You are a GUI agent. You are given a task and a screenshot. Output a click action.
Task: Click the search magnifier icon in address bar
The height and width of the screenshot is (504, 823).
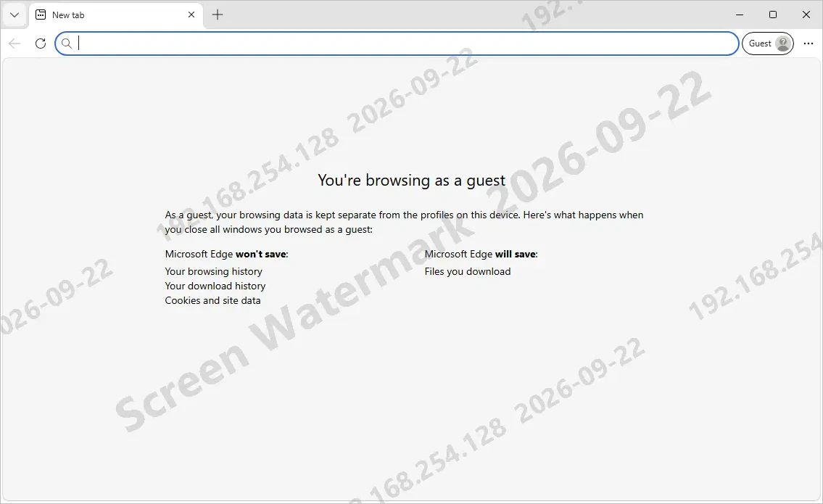point(67,44)
